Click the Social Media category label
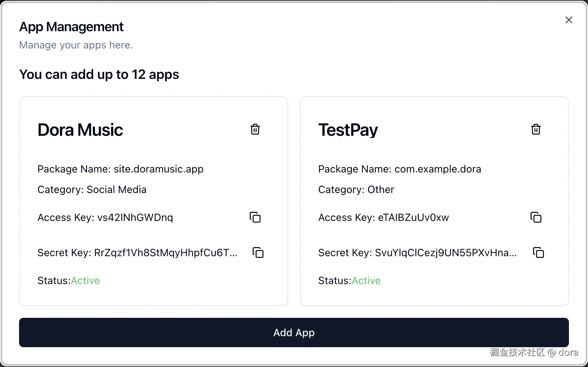This screenshot has width=588, height=367. 116,190
